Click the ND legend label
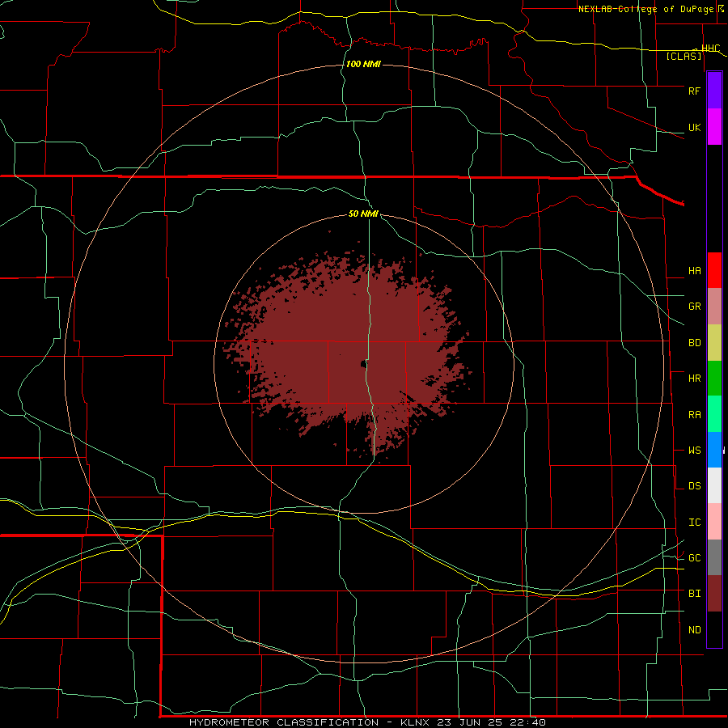Screen dimensions: 728x728 pos(694,630)
